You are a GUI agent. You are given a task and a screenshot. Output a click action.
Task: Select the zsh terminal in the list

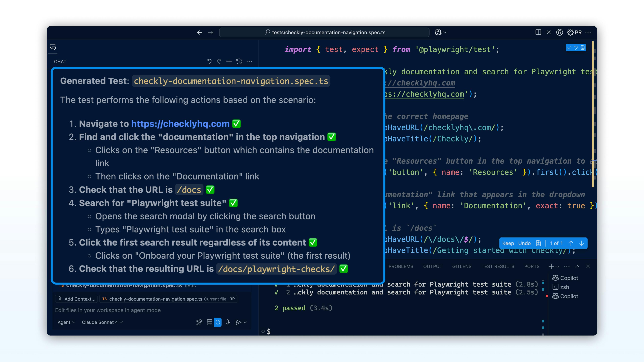(561, 287)
